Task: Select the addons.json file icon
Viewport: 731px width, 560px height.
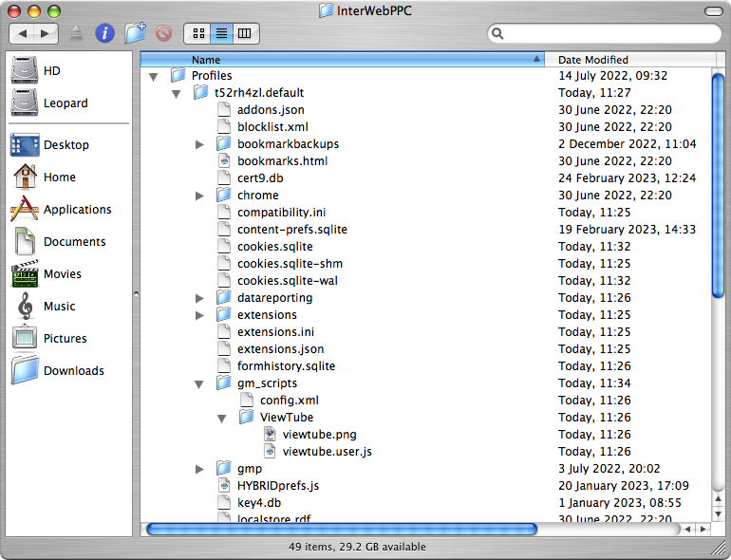Action: pyautogui.click(x=224, y=109)
